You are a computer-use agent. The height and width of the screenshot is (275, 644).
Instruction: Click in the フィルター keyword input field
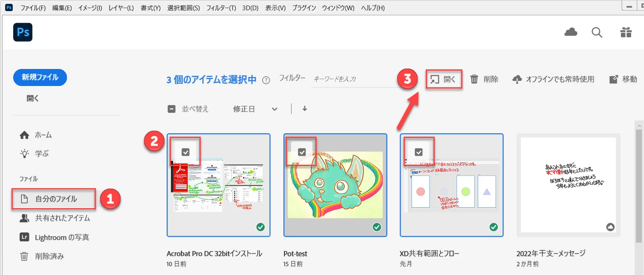(353, 79)
